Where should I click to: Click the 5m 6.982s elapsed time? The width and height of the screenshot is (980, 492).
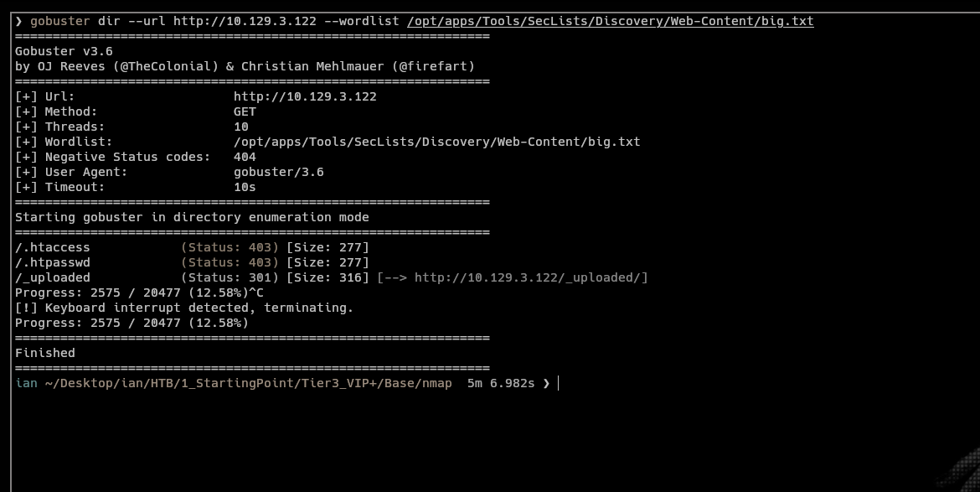501,383
